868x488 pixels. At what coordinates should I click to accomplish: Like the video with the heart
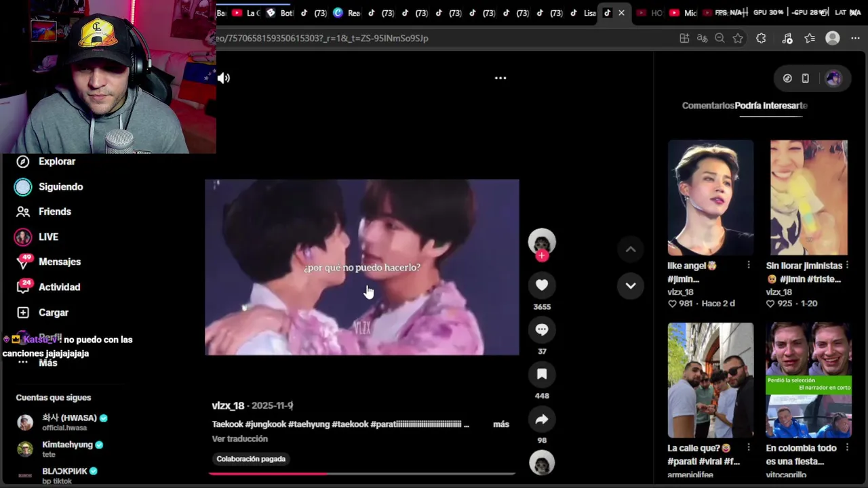click(542, 285)
